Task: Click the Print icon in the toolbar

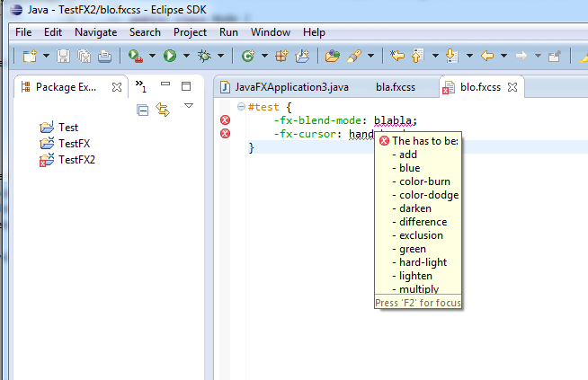Action: point(104,56)
